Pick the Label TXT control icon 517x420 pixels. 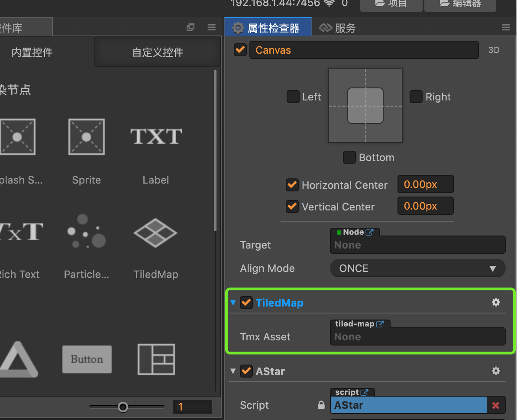pyautogui.click(x=156, y=137)
